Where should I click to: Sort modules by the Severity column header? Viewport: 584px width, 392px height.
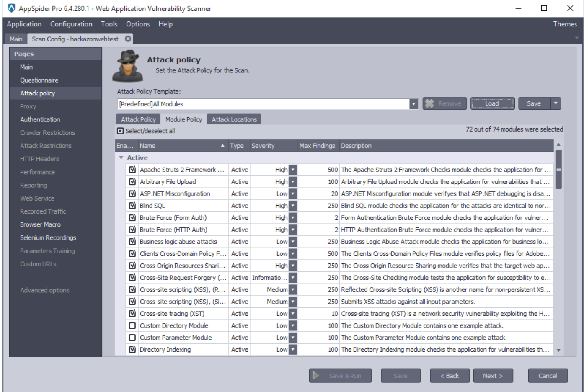[274, 146]
